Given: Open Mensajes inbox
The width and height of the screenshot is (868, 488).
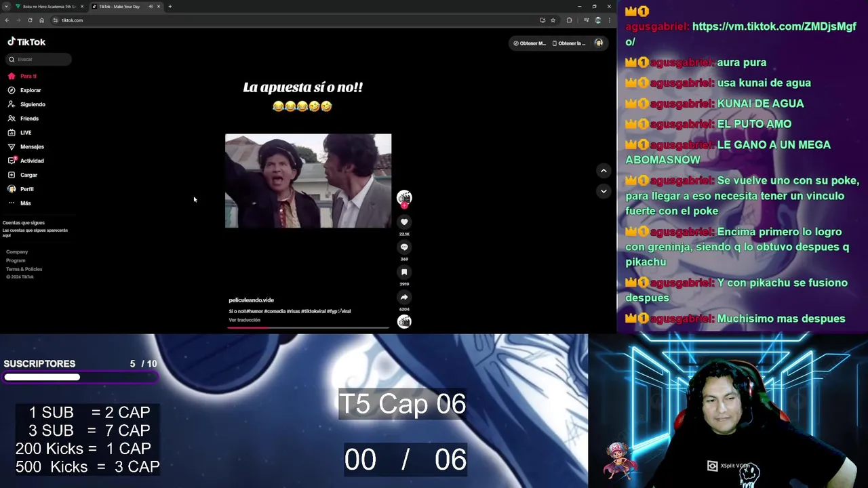Looking at the screenshot, I should pos(26,147).
